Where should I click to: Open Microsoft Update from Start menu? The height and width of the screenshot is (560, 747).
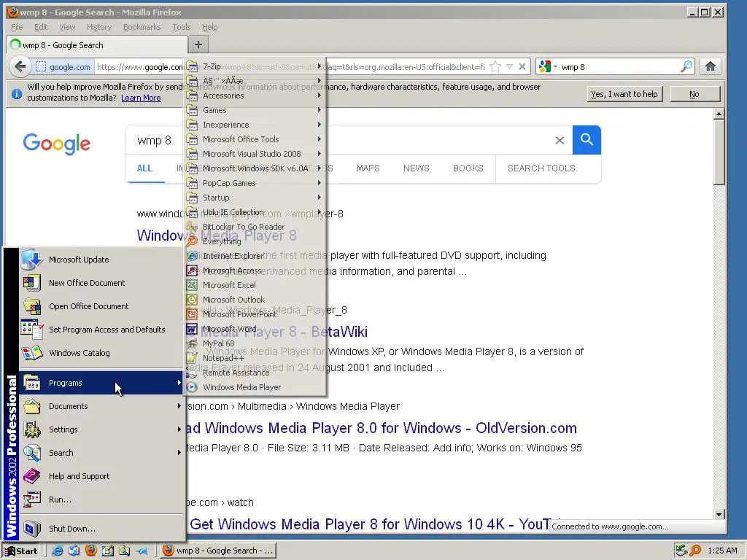(101, 260)
